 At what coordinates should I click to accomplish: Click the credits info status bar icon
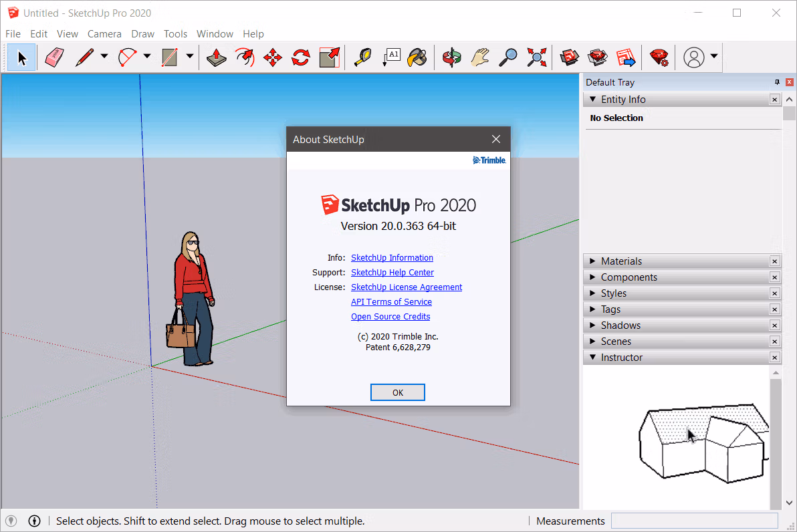[34, 521]
